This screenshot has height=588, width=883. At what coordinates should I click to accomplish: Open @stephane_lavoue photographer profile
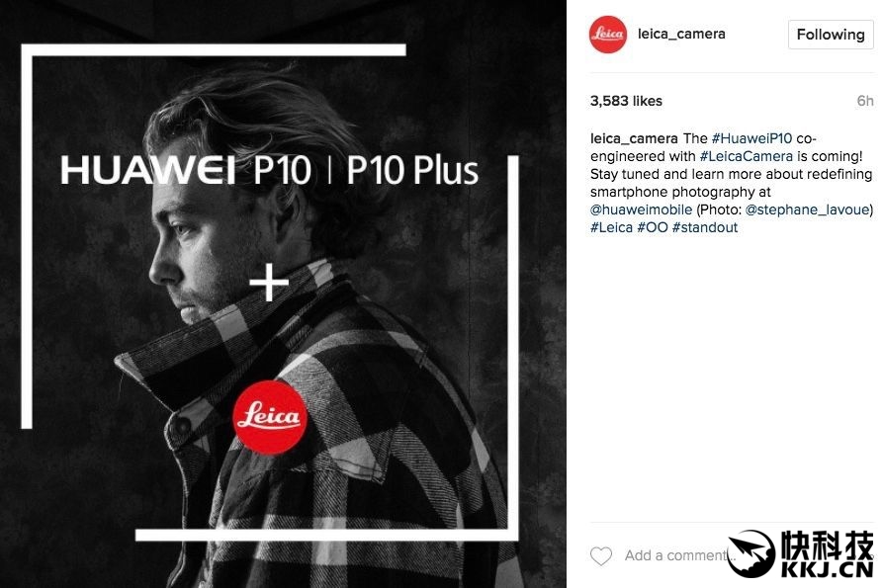click(x=807, y=210)
